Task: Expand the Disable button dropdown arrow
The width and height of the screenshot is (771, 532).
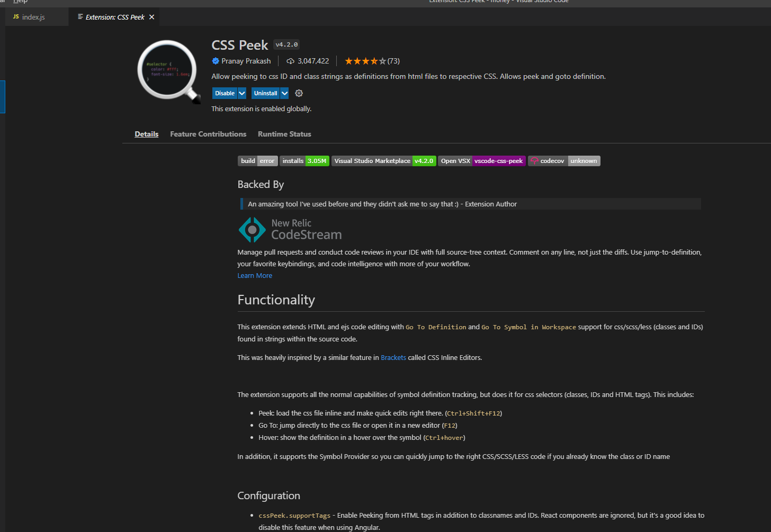Action: point(242,93)
